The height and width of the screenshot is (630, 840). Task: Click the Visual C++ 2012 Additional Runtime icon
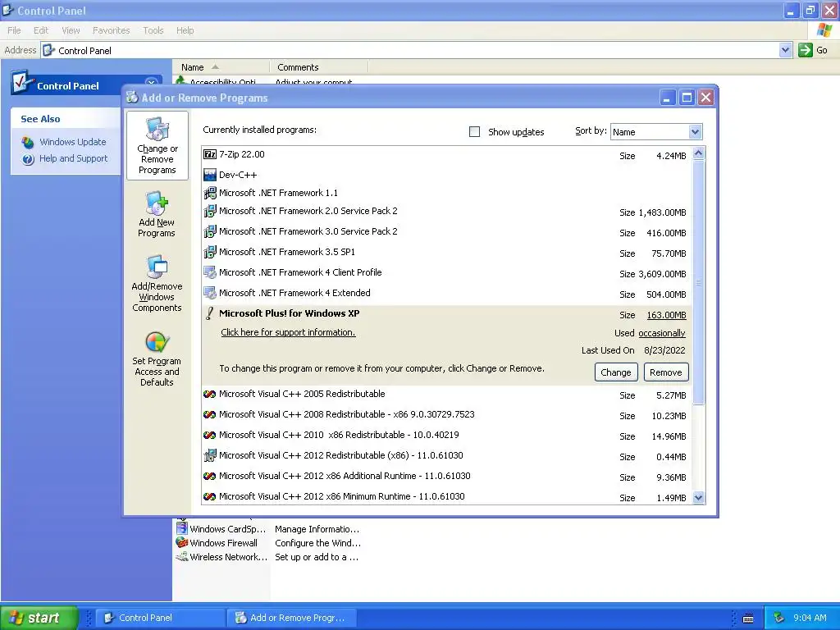point(209,476)
